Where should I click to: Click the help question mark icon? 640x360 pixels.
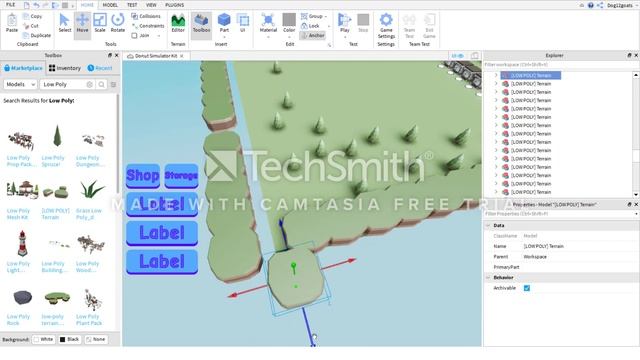point(590,5)
